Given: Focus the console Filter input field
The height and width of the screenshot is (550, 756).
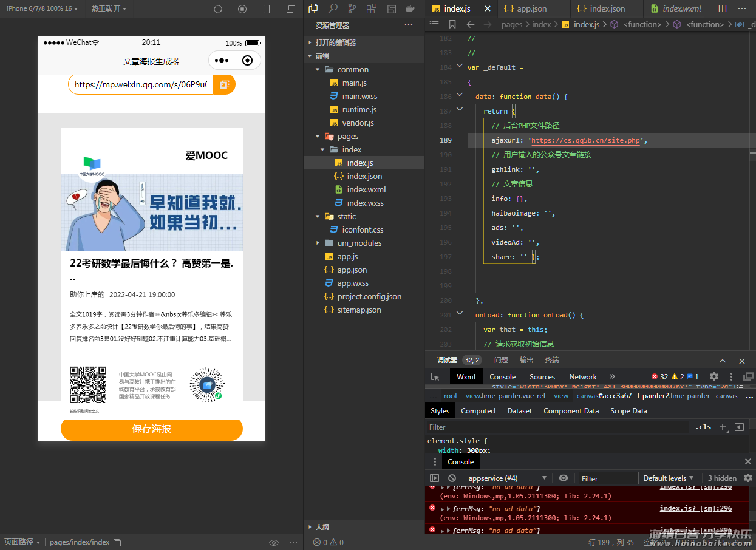Looking at the screenshot, I should [x=608, y=478].
